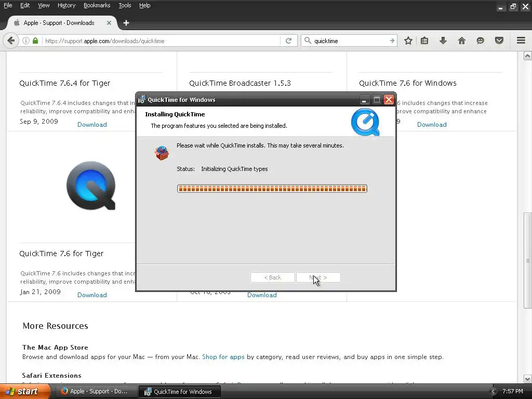
Task: Minimize the QuickTime for Windows installer
Action: [364, 100]
